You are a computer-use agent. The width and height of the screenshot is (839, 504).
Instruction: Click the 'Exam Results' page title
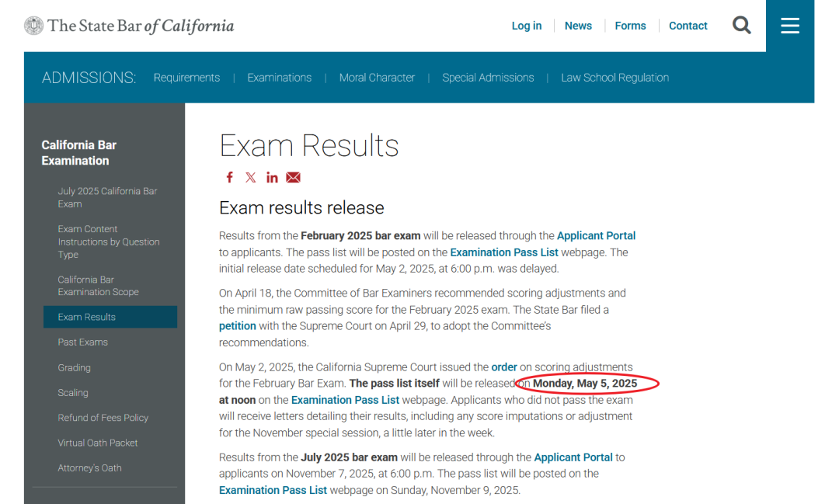308,145
